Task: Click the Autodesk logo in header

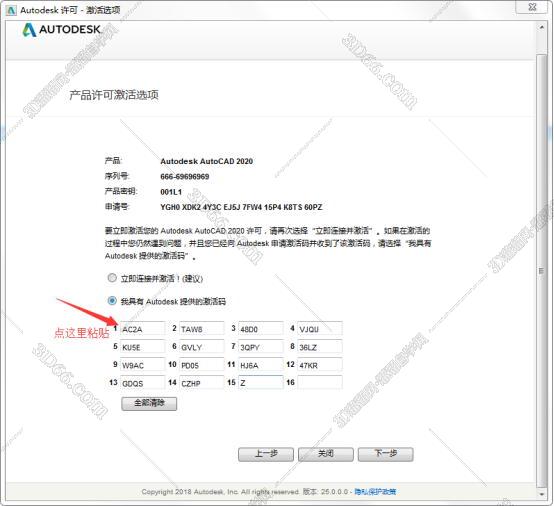Action: coord(61,30)
